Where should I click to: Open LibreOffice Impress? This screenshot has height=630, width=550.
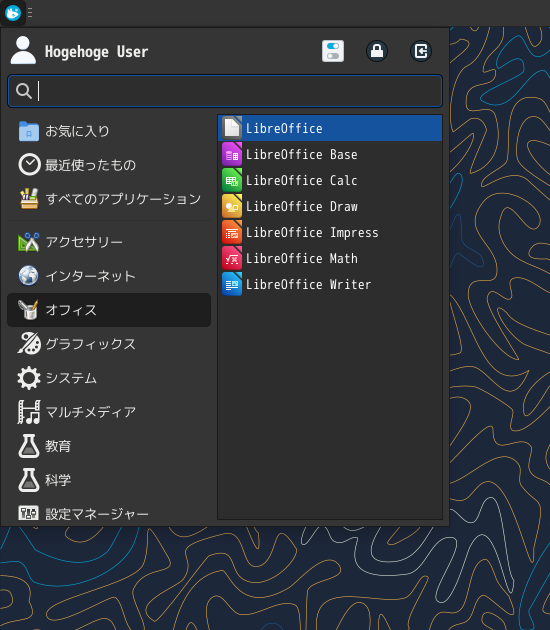[x=330, y=233]
